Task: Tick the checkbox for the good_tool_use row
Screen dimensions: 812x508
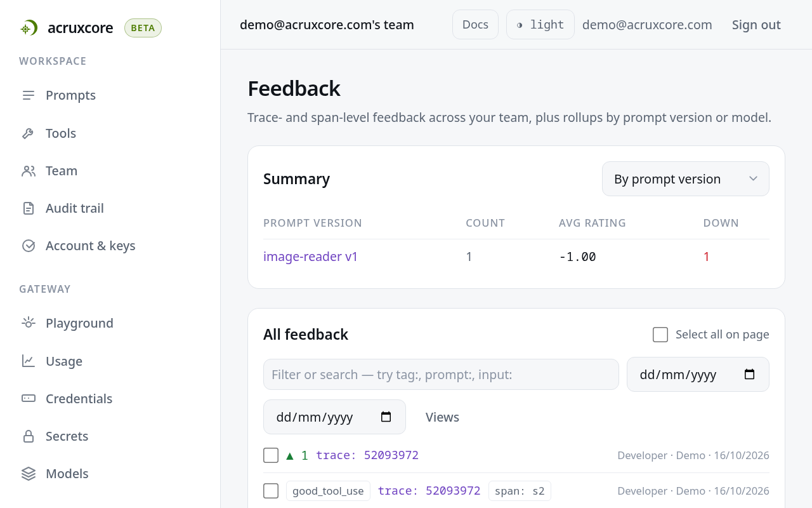Action: [x=271, y=491]
